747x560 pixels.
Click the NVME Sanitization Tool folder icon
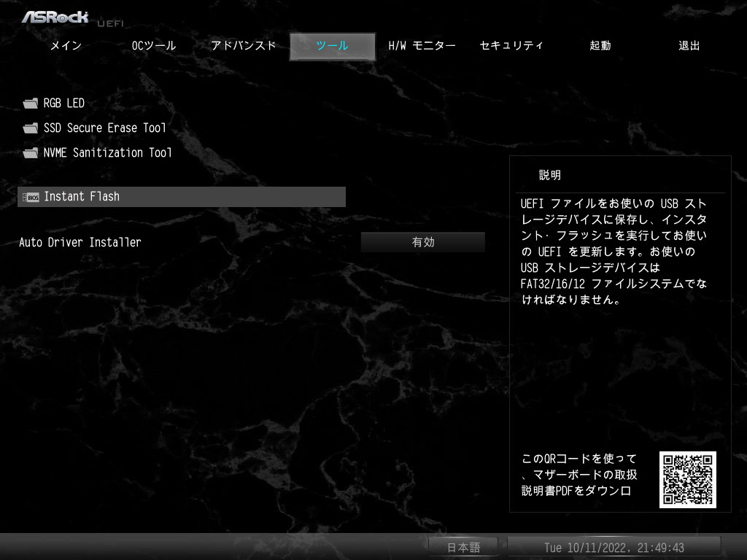point(31,153)
